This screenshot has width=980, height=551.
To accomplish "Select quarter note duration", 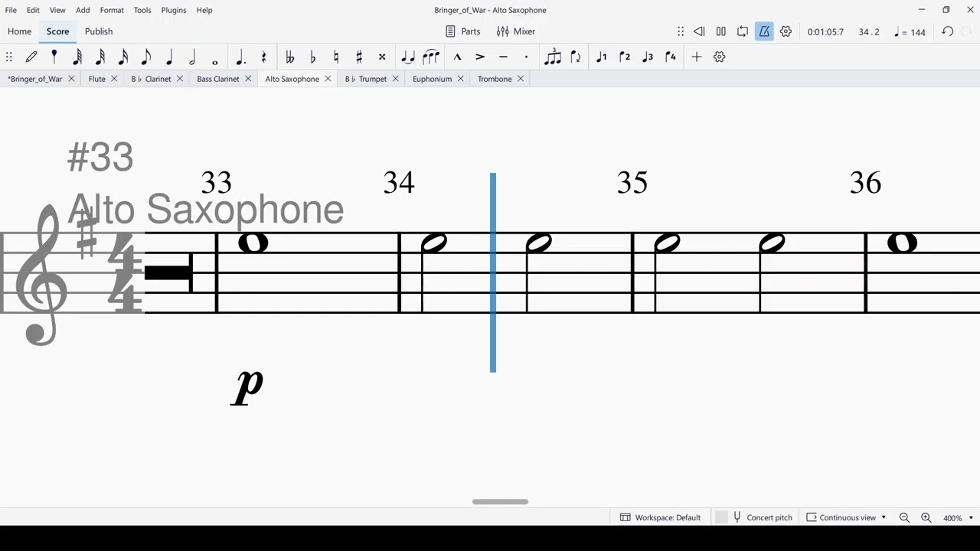I will 169,57.
